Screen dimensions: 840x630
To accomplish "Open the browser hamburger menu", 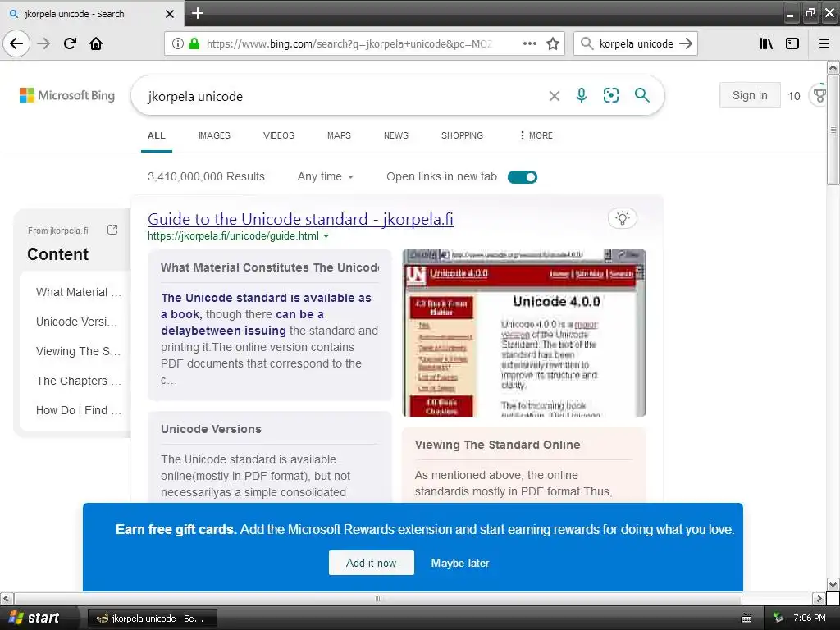I will (x=824, y=43).
